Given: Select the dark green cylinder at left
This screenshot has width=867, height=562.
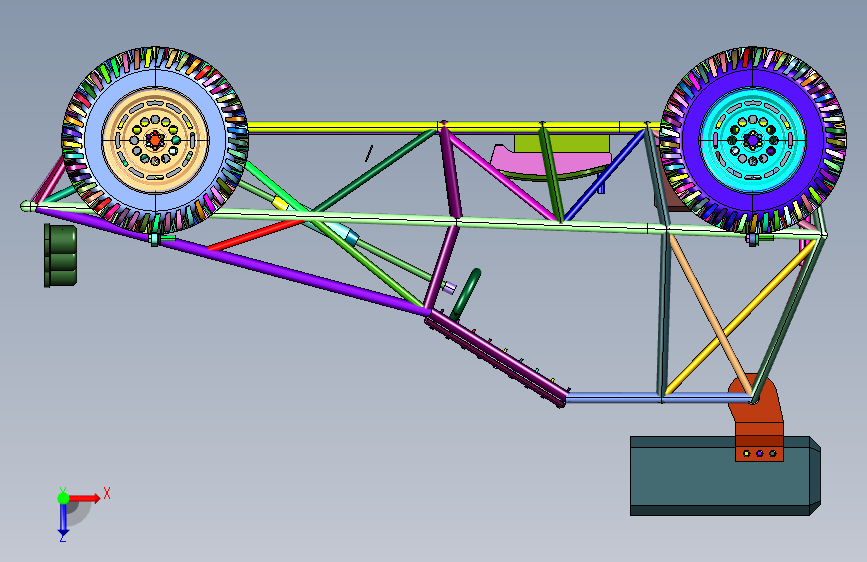Looking at the screenshot, I should click(60, 256).
